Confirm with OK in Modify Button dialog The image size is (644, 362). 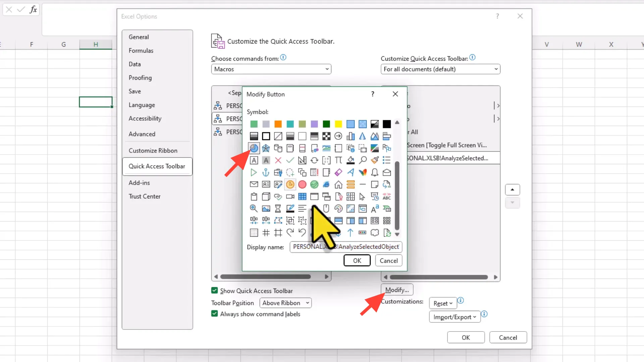point(357,260)
